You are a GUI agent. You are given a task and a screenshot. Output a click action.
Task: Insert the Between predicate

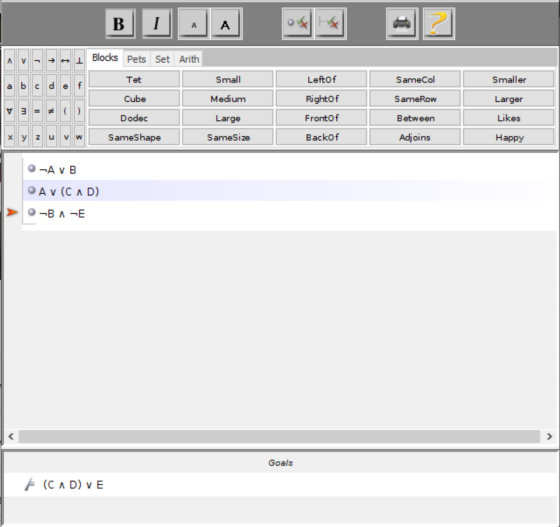click(x=415, y=118)
